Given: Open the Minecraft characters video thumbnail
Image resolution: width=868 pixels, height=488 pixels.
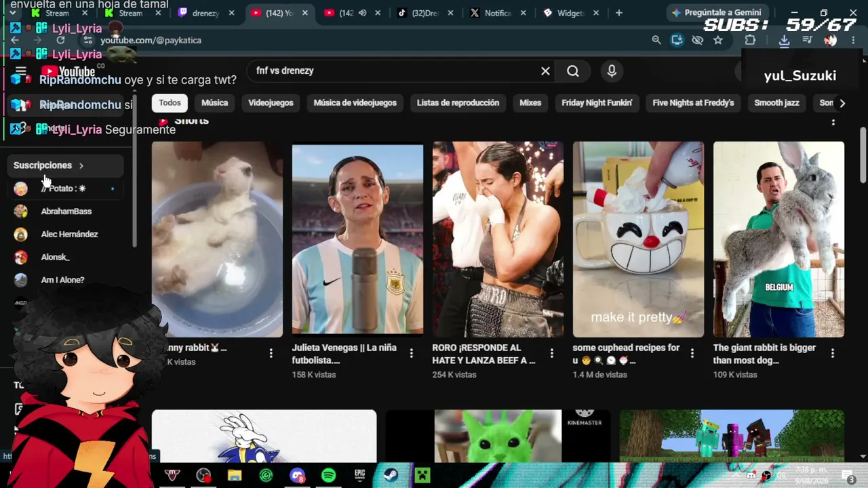Looking at the screenshot, I should (732, 436).
